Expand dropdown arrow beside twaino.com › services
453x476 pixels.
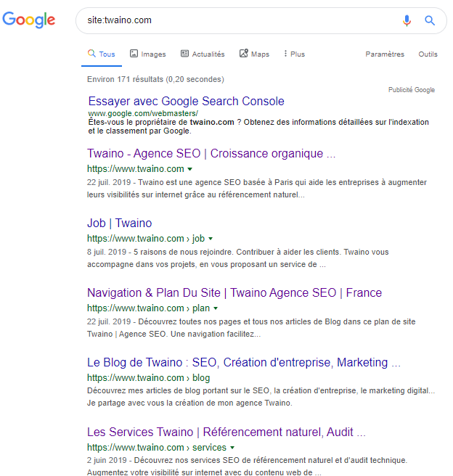(x=232, y=448)
